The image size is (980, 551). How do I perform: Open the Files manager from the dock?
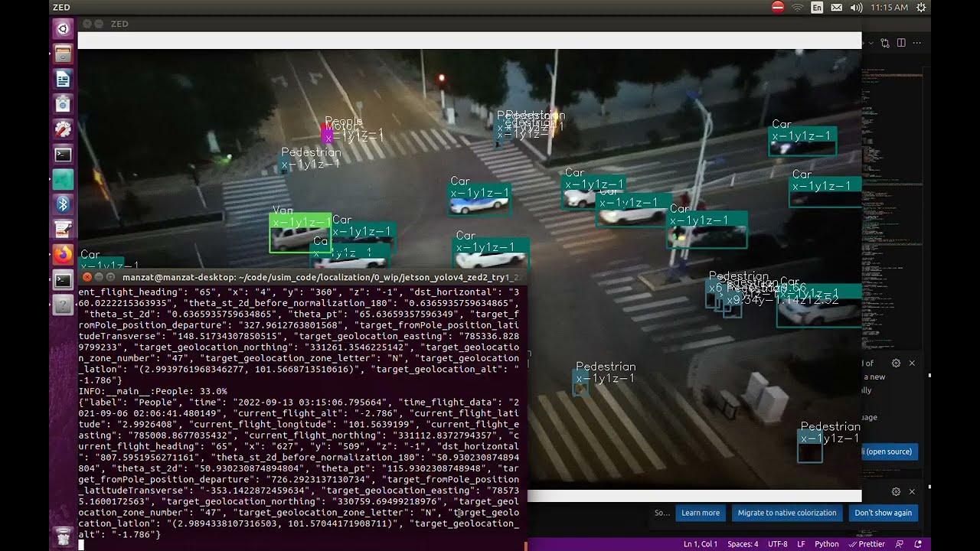point(63,54)
